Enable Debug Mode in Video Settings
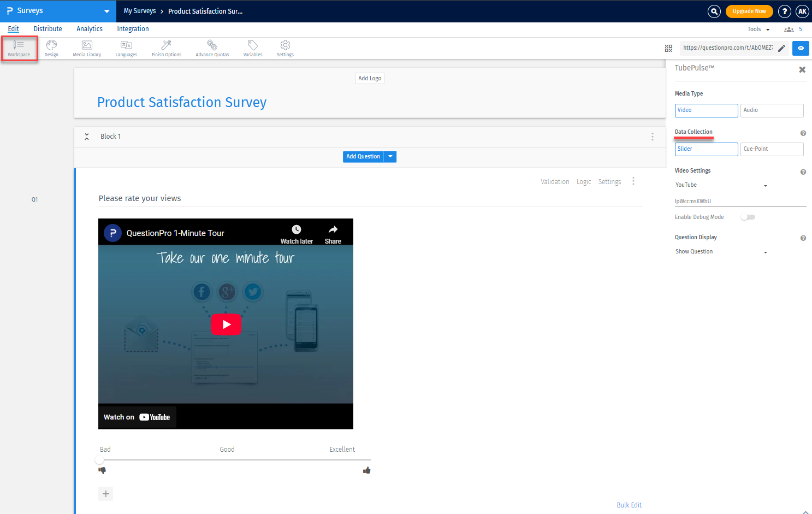This screenshot has height=514, width=812. tap(748, 217)
